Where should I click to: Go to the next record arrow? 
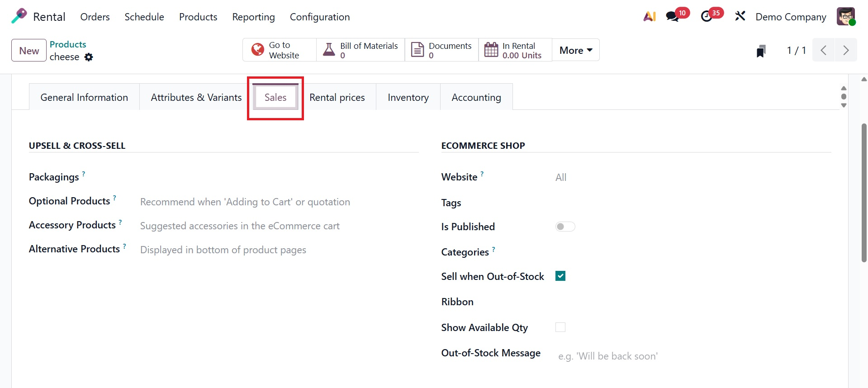[x=845, y=50]
